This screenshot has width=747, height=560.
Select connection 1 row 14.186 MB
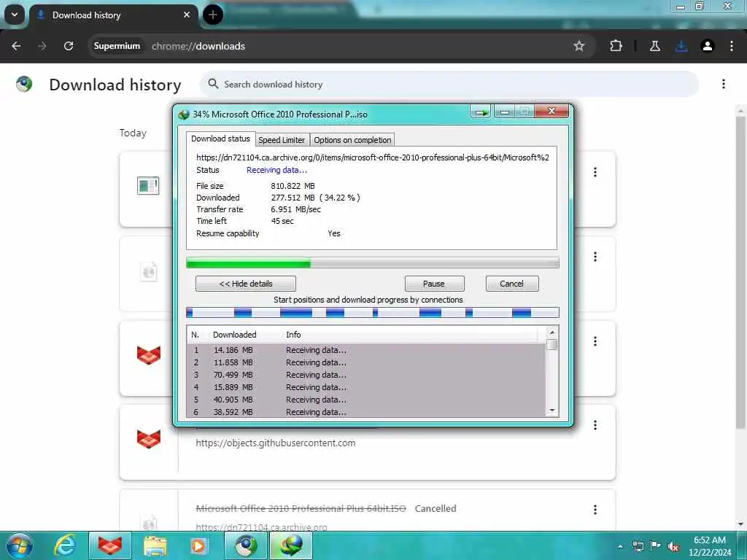click(366, 350)
